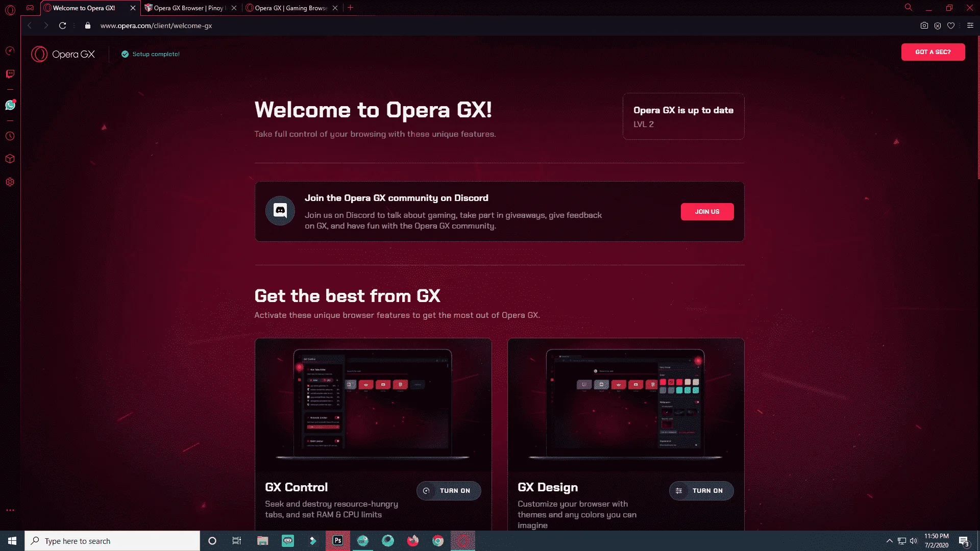Open sidebar setup three-dots menu
This screenshot has height=551, width=980.
(x=10, y=510)
